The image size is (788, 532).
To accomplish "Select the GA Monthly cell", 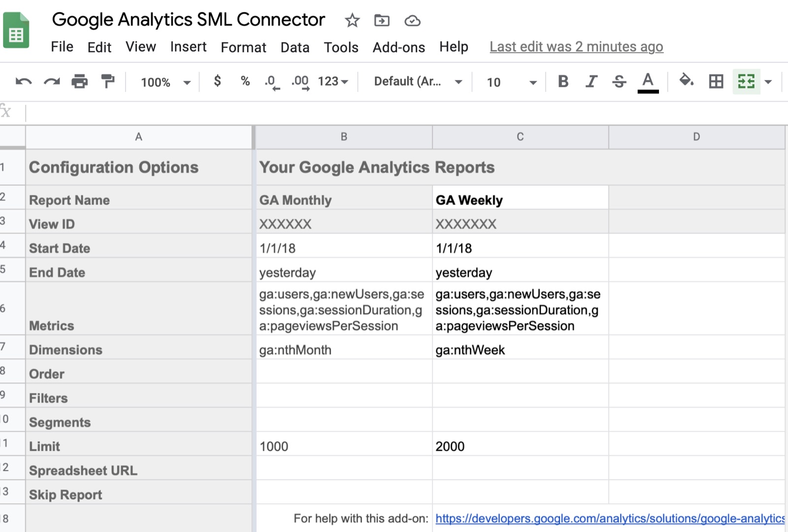I will [344, 198].
